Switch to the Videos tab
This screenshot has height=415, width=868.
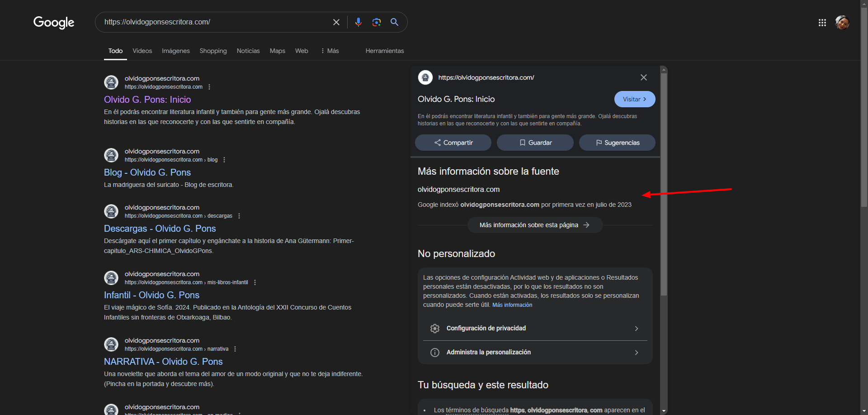coord(142,51)
